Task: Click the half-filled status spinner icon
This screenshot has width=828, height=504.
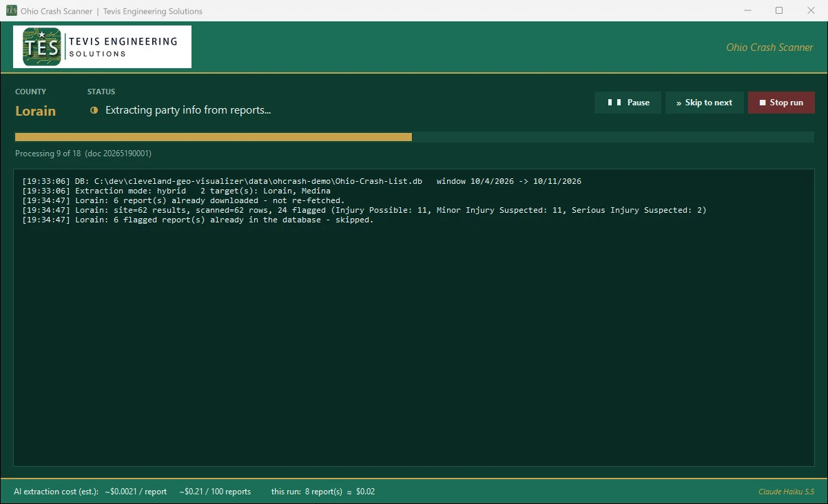Action: (x=94, y=110)
